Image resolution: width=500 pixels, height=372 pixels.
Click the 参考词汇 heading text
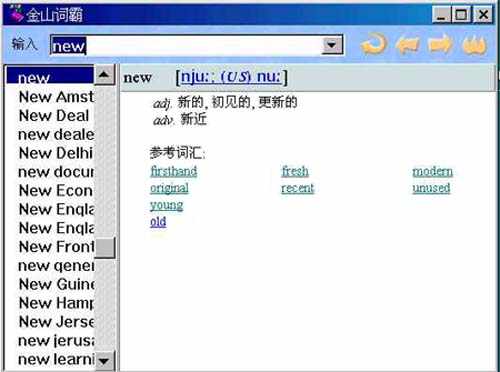pos(177,153)
